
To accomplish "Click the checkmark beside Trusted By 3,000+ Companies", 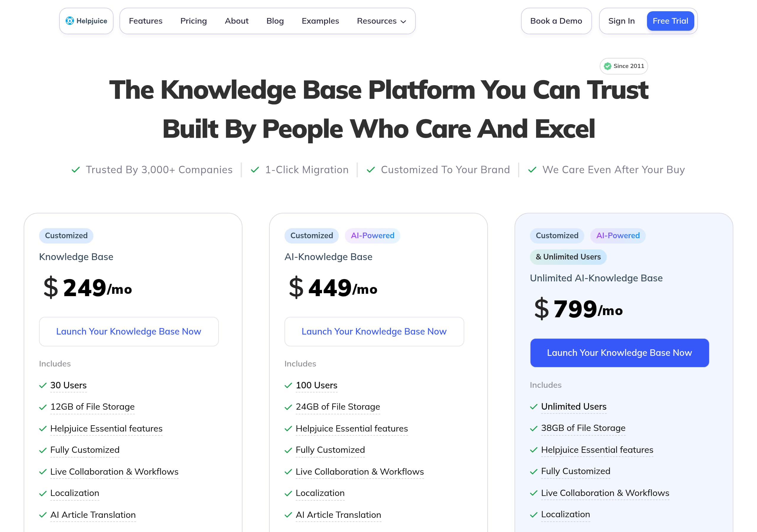I will point(75,170).
